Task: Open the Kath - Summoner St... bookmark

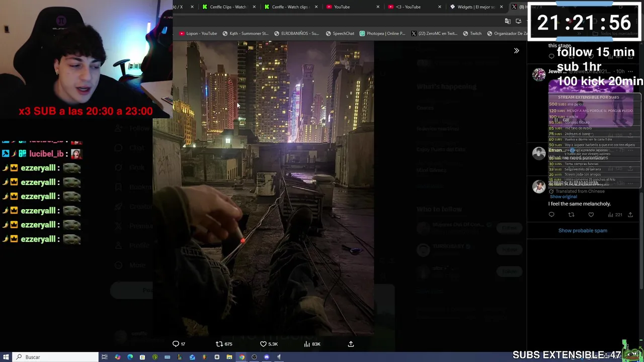Action: point(245,34)
